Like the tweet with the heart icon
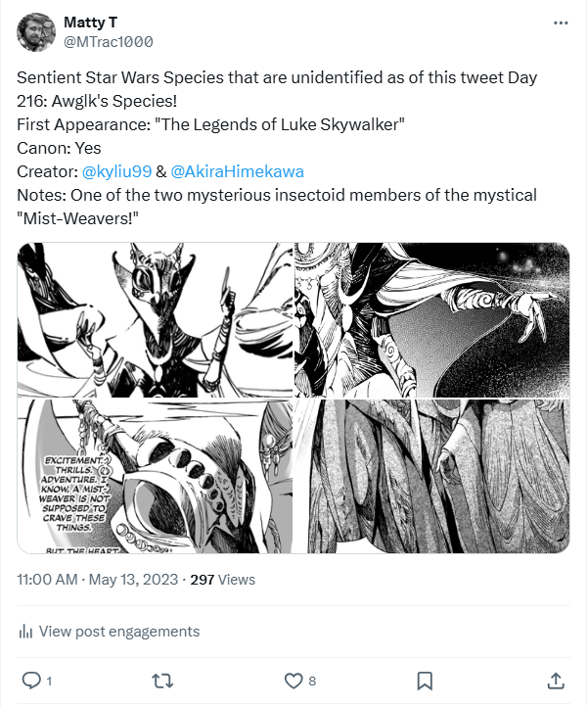Screen dimensions: 588x706 click(293, 680)
